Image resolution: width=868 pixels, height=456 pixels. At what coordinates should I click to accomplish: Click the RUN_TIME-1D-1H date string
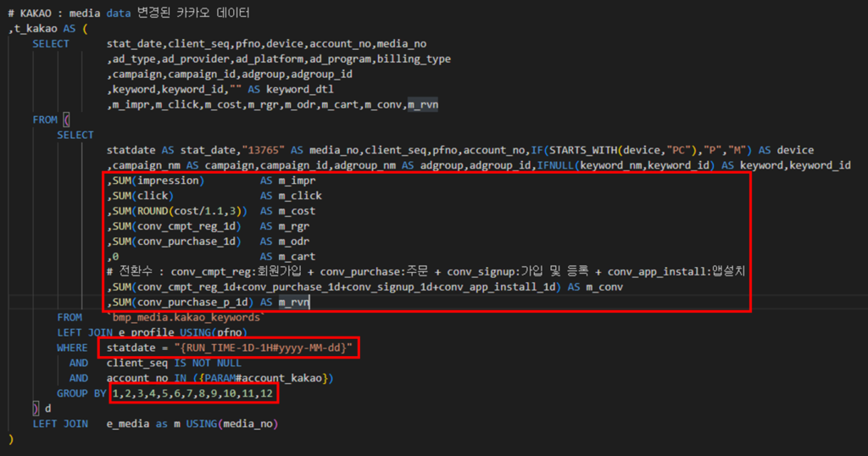pyautogui.click(x=263, y=348)
